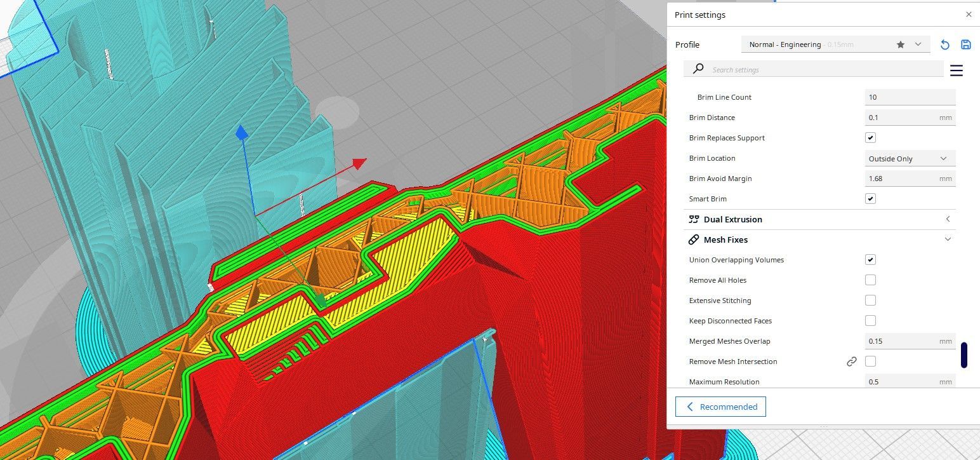
Task: Edit the Maximum Resolution value field
Action: 910,381
